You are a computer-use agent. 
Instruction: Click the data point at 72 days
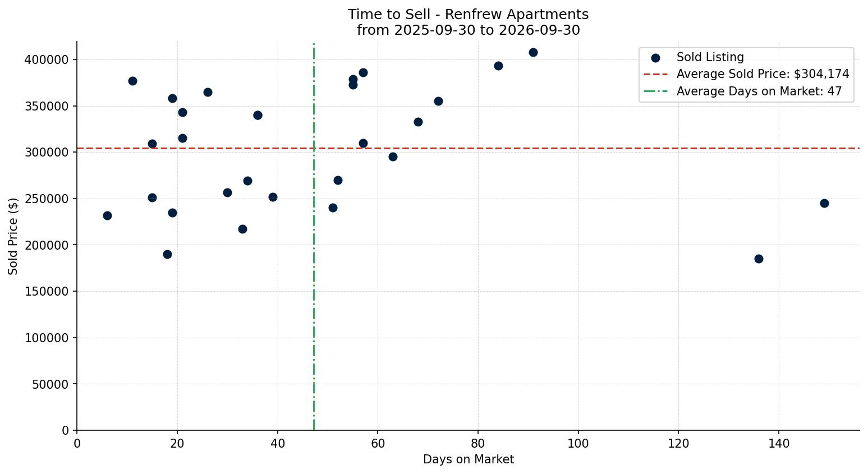coord(438,101)
